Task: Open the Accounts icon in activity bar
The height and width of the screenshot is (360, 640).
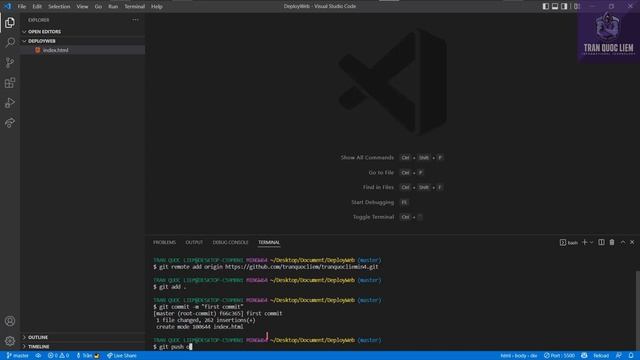Action: click(x=10, y=321)
